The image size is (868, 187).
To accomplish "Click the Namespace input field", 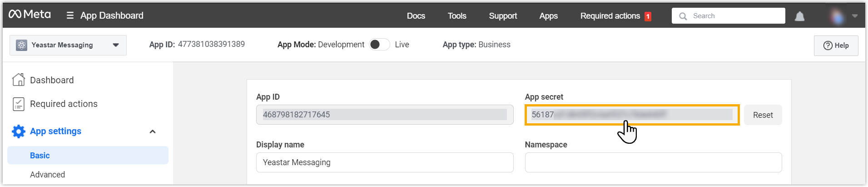I will [x=653, y=162].
